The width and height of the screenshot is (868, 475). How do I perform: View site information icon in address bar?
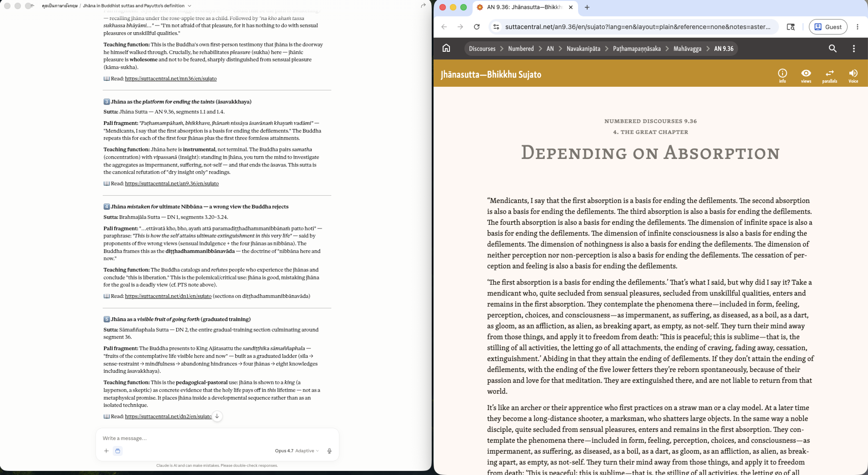pyautogui.click(x=496, y=27)
